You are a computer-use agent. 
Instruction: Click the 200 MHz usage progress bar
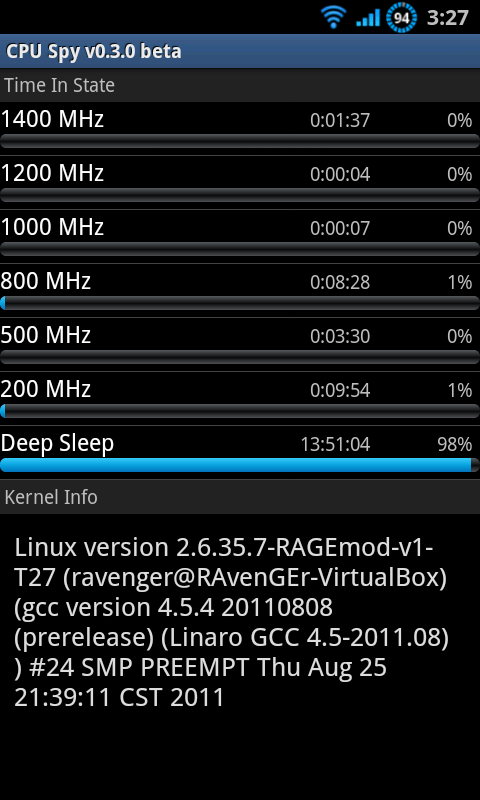[x=240, y=411]
